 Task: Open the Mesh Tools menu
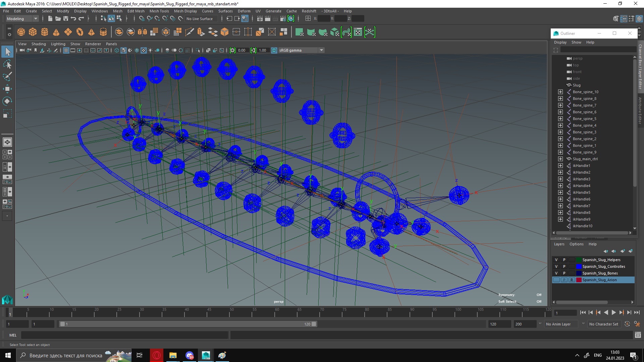[159, 11]
